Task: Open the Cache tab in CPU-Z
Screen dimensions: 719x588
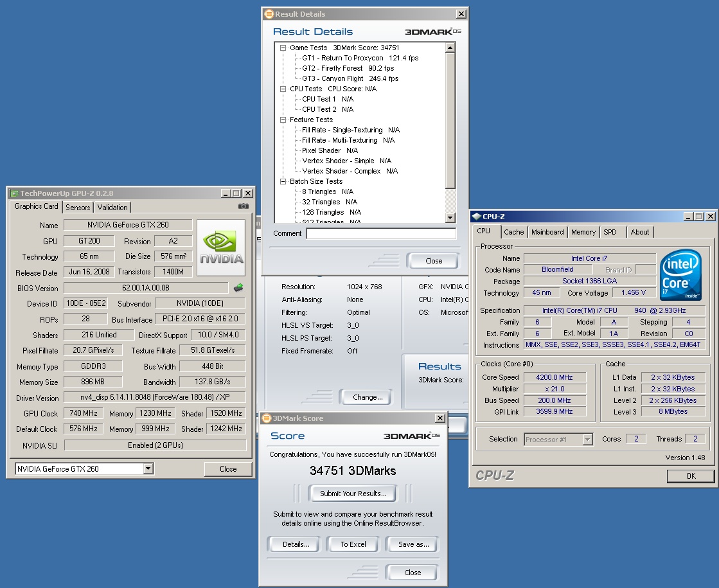Action: pos(513,232)
